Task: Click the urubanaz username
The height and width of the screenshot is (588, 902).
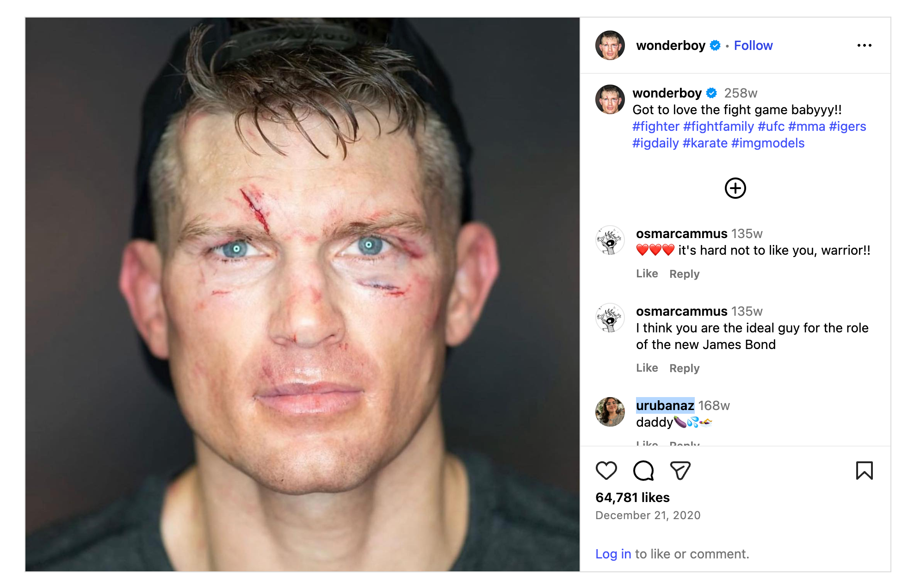Action: point(665,405)
